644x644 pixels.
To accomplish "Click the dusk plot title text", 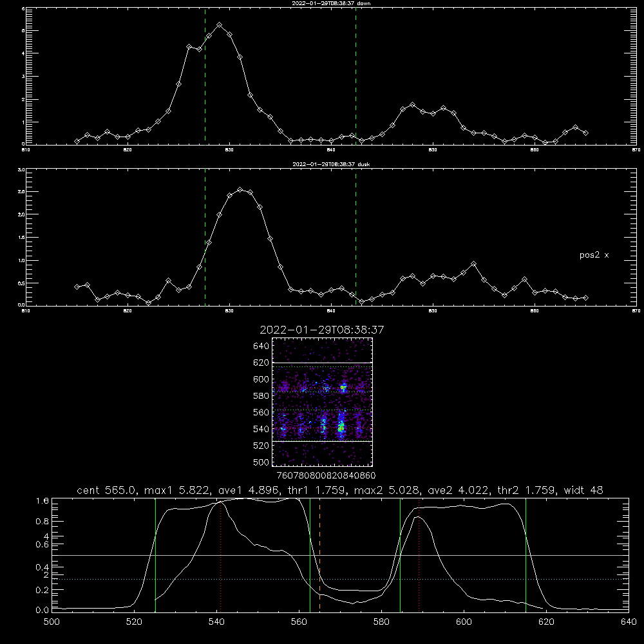I will click(x=331, y=164).
